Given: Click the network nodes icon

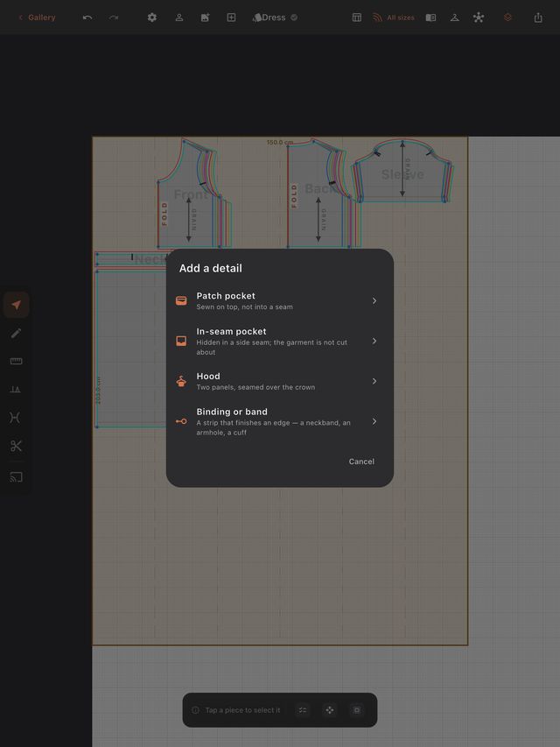Looking at the screenshot, I should 479,18.
